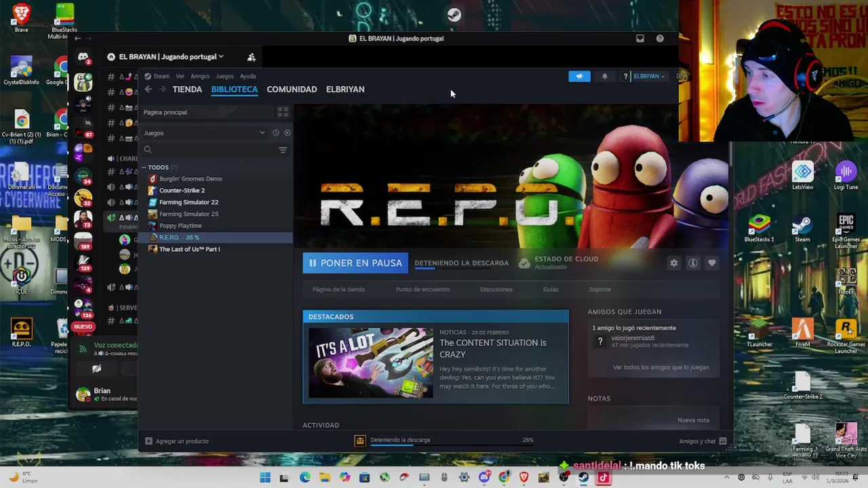The width and height of the screenshot is (868, 488).
Task: Go to the TIENDA tab
Action: [187, 89]
